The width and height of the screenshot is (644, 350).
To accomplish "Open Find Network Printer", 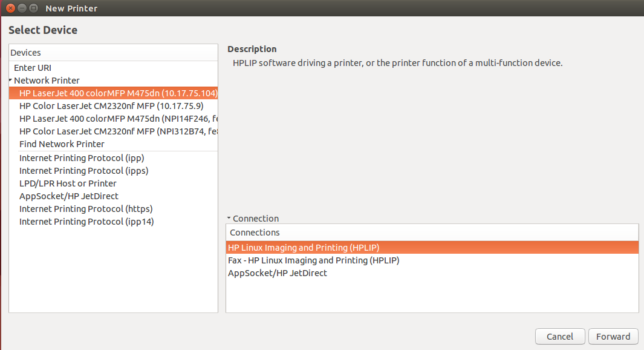I will 62,144.
